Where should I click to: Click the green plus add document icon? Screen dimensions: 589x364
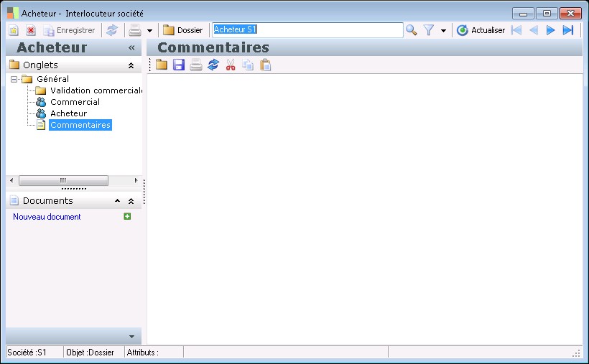127,216
